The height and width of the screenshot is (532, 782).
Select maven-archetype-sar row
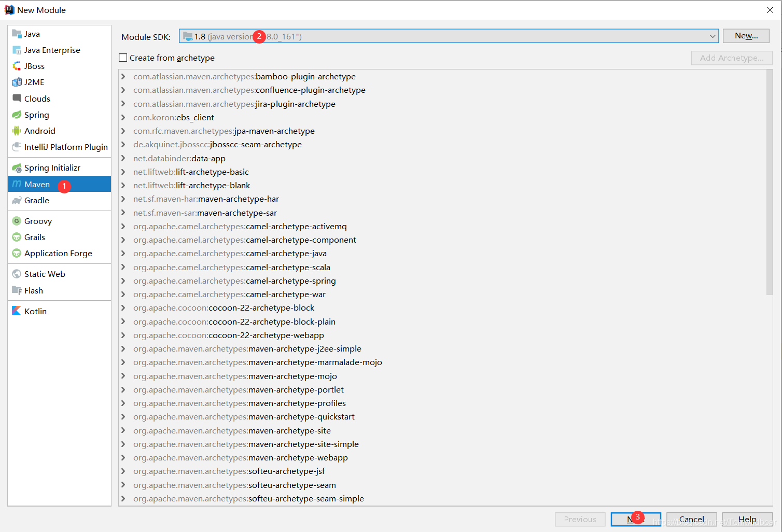pyautogui.click(x=442, y=213)
